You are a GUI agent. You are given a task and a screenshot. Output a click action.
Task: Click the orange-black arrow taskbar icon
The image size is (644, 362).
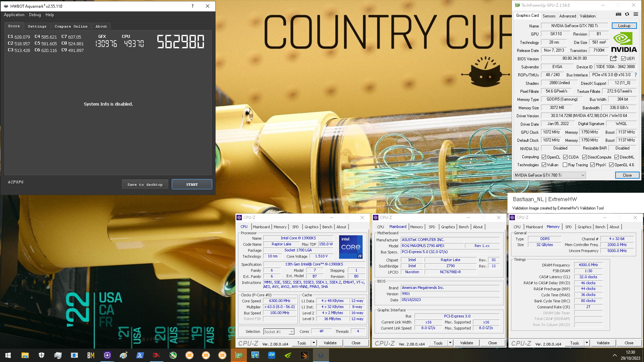point(305,355)
